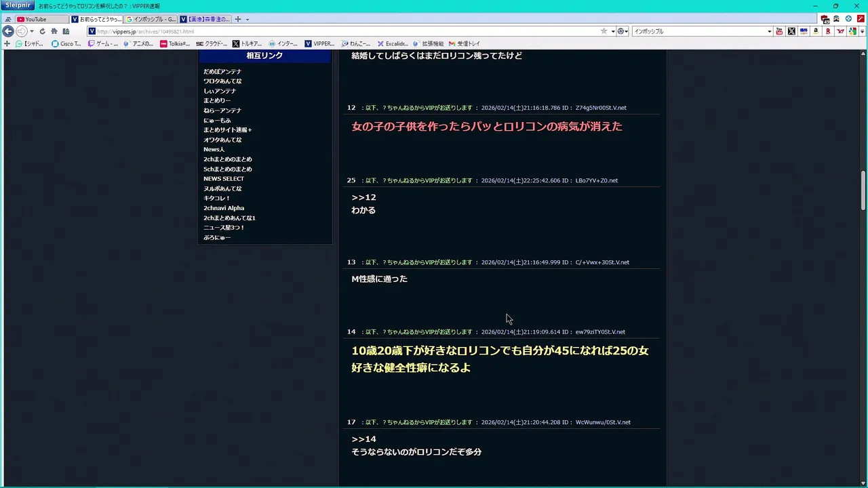868x488 pixels.
Task: Open the ニュース星3つ! link
Action: click(224, 228)
